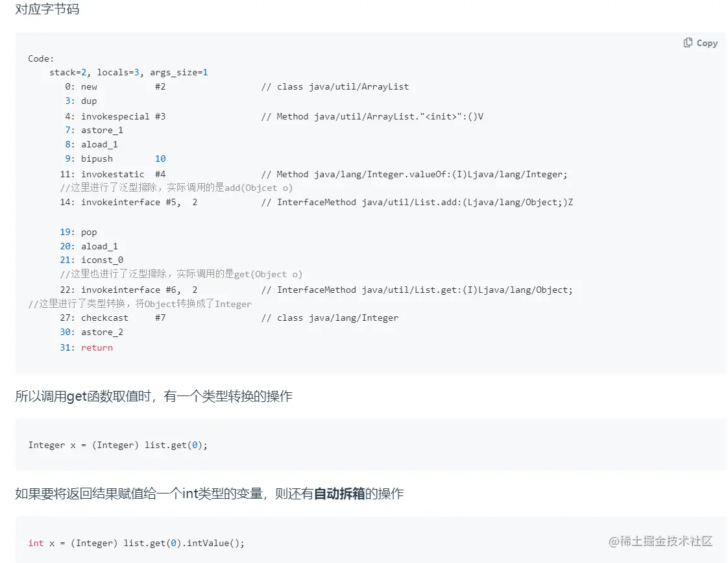Screen dimensions: 728x563
Task: Click the paragraph 所以调用get函数取值时
Action: coord(154,396)
